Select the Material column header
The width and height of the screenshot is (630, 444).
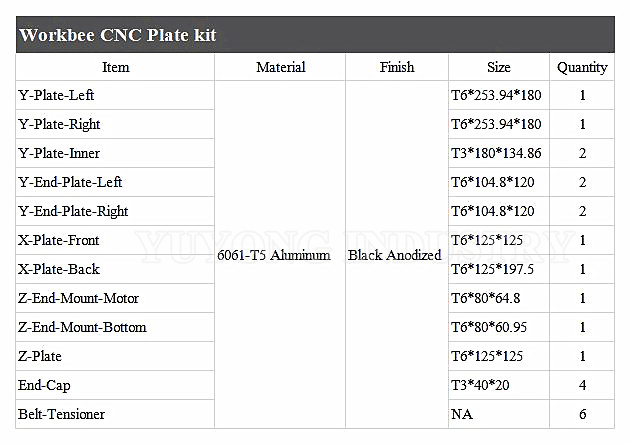point(280,67)
